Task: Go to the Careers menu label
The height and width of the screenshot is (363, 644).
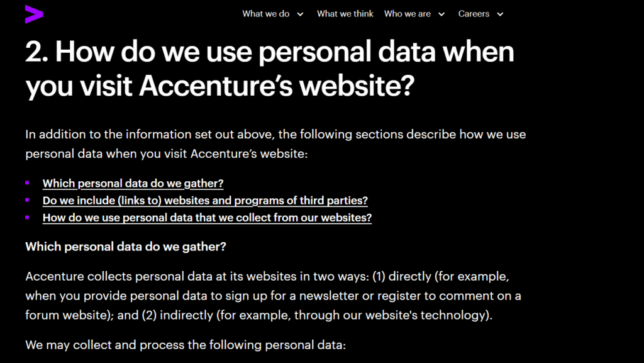Action: pyautogui.click(x=474, y=14)
